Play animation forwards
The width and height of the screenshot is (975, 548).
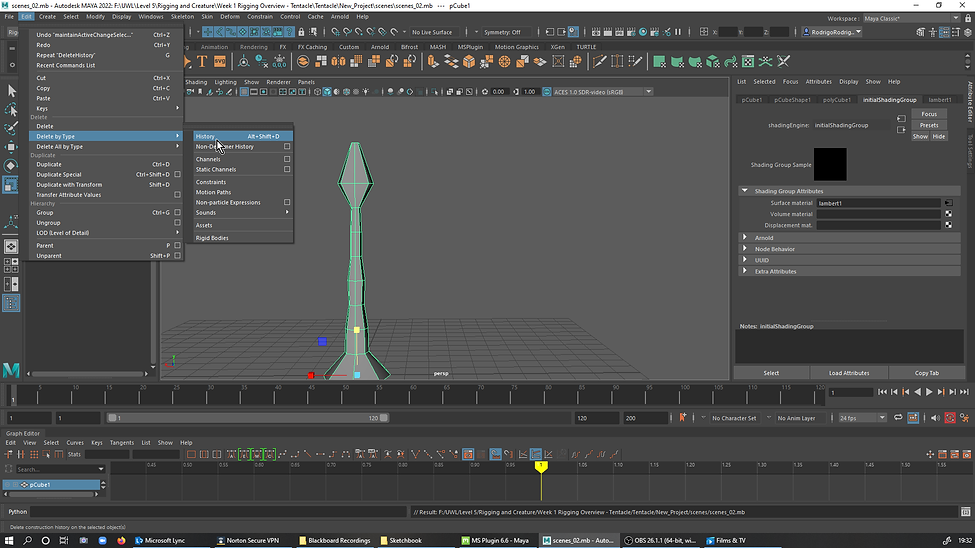tap(929, 392)
